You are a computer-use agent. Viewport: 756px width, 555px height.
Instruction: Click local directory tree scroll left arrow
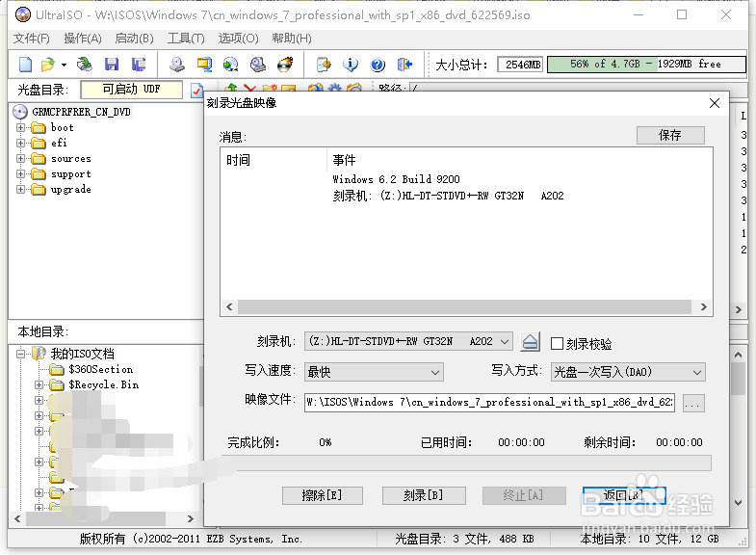[x=18, y=518]
